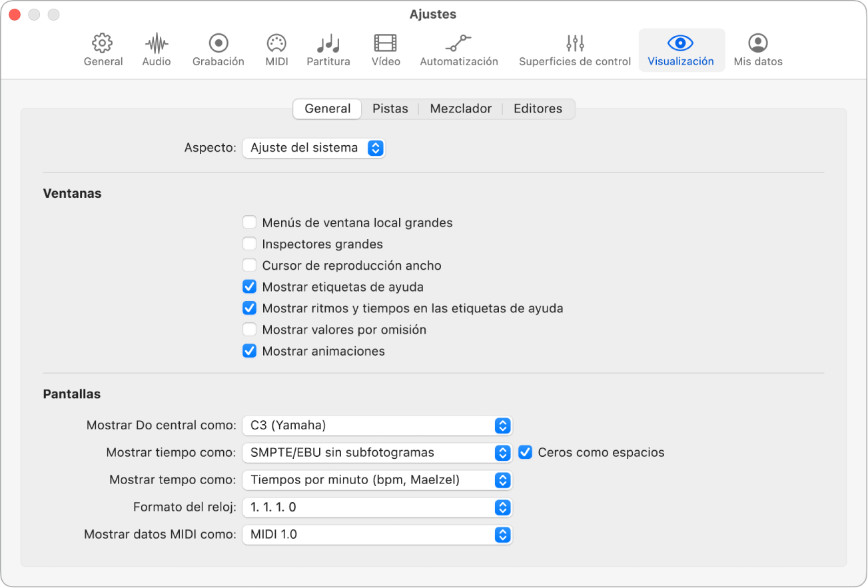
Task: Enable Menús de ventana local grandes
Action: 249,223
